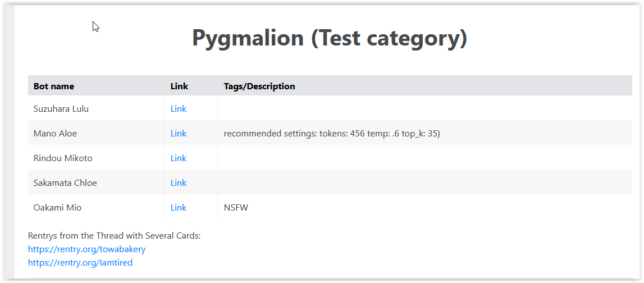
Task: Click the Tags/Description column header
Action: [x=259, y=86]
